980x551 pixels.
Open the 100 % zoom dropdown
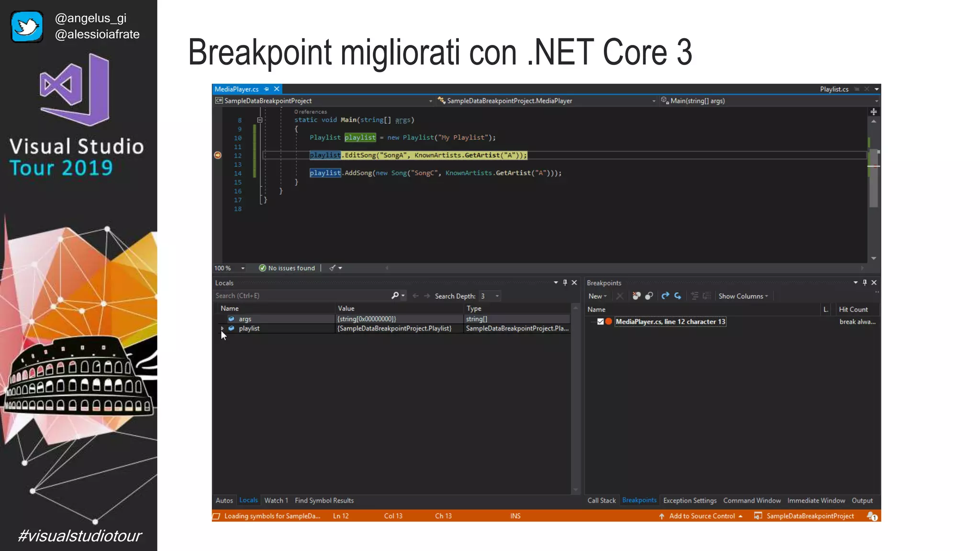coord(243,268)
